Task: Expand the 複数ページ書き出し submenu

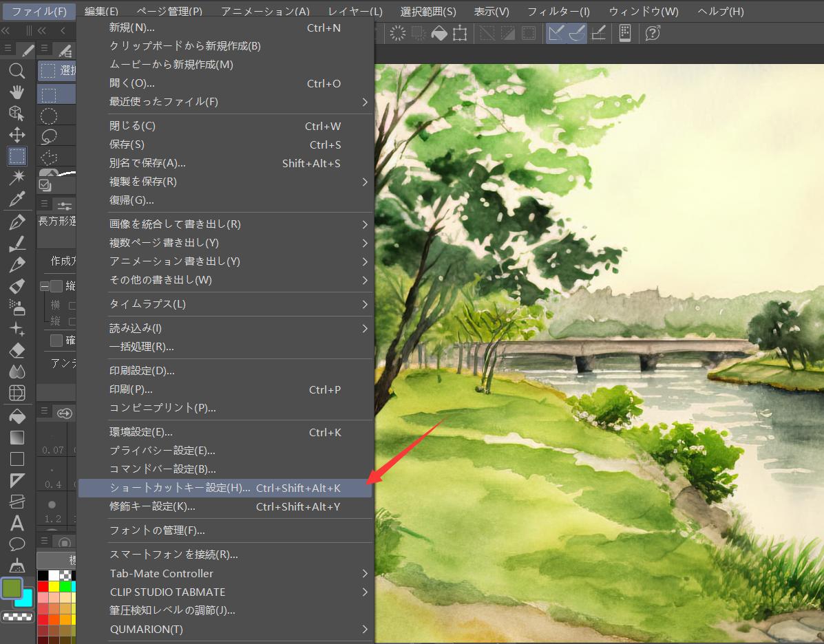Action: 225,243
